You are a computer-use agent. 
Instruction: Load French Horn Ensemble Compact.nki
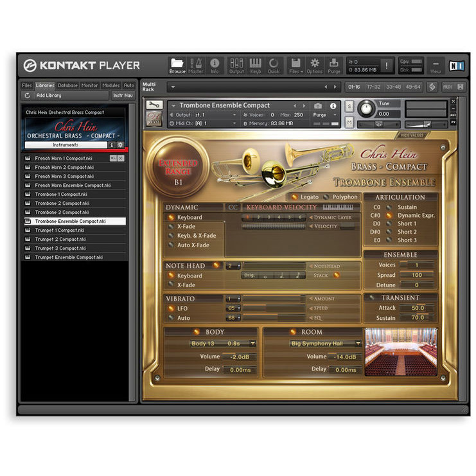coord(75,185)
